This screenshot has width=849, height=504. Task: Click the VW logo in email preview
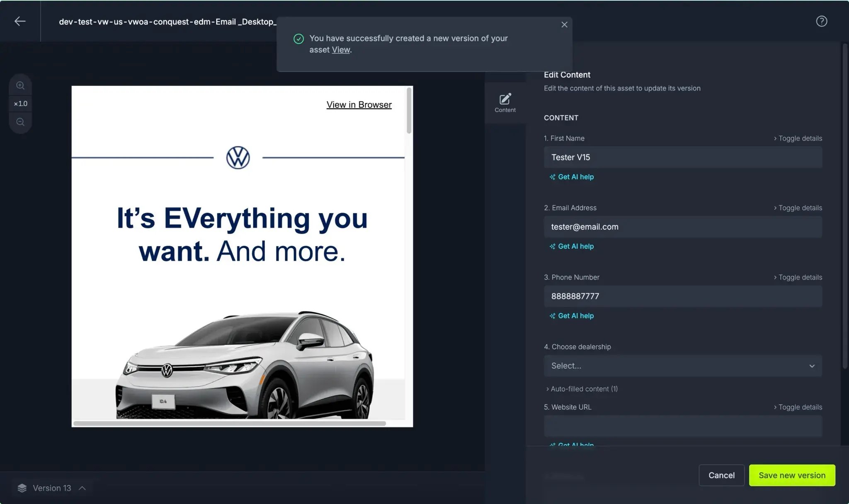tap(238, 157)
